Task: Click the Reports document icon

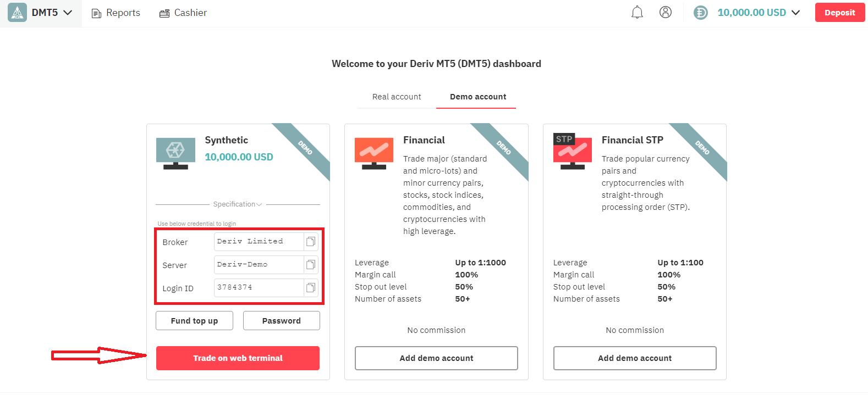Action: pos(95,12)
